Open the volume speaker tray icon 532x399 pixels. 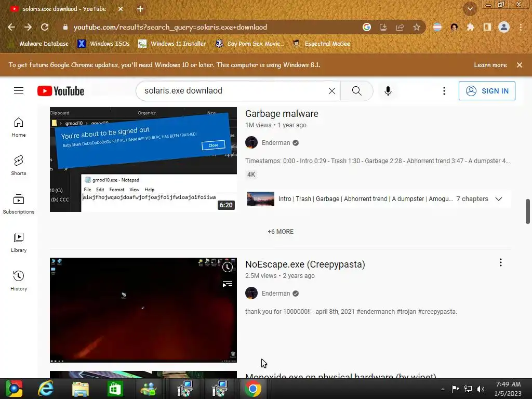(481, 389)
